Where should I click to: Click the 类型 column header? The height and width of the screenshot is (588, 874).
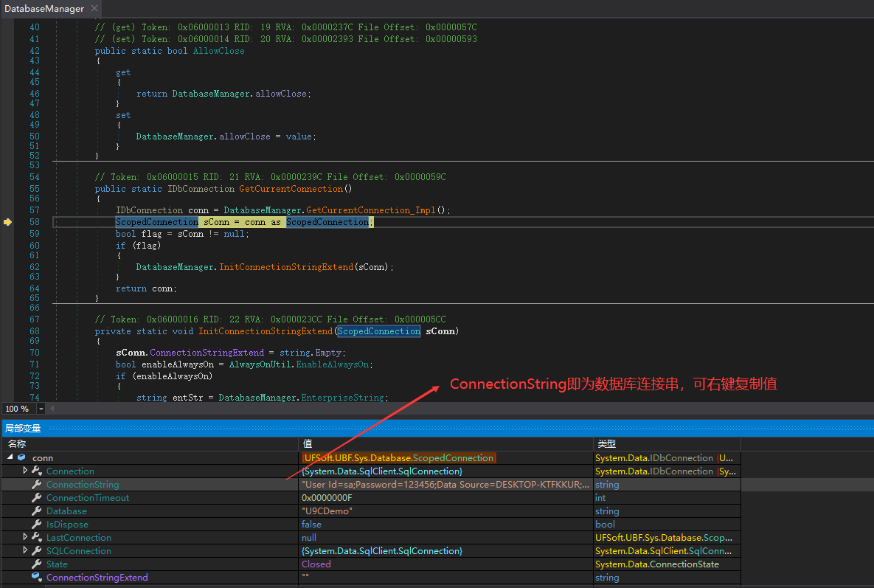point(606,444)
